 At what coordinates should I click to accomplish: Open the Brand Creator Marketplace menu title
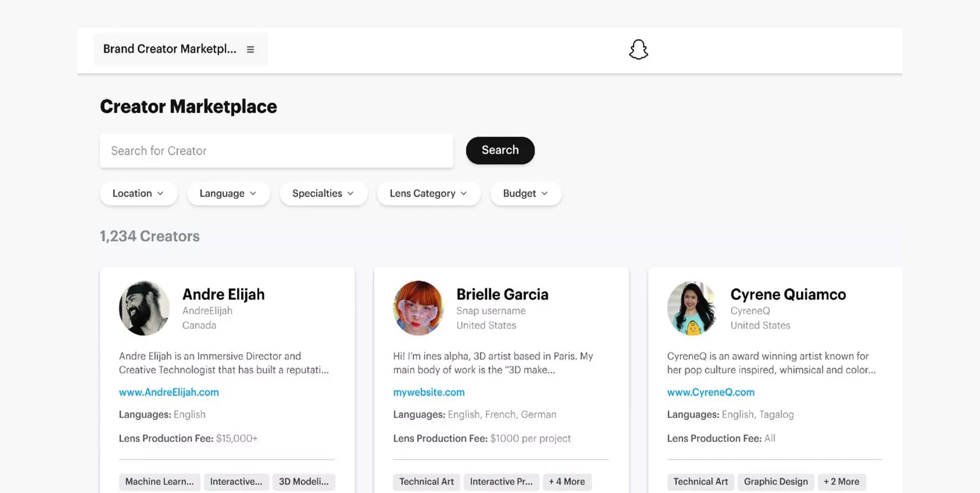pos(170,49)
